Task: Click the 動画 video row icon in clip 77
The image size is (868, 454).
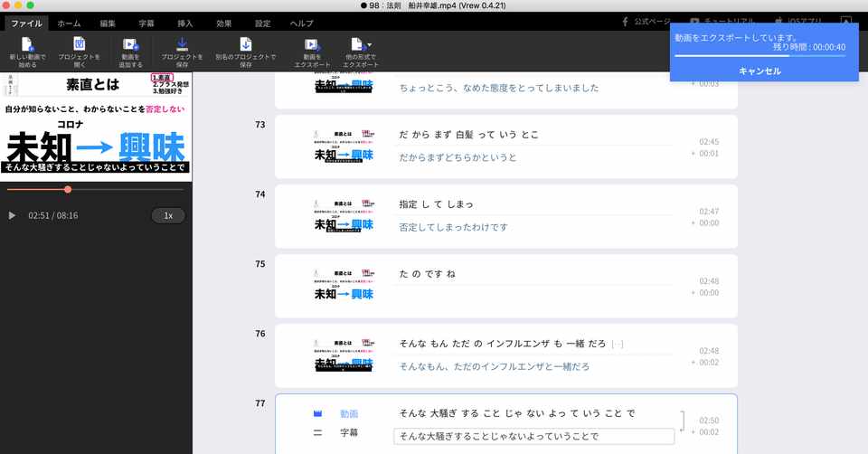Action: pyautogui.click(x=317, y=413)
